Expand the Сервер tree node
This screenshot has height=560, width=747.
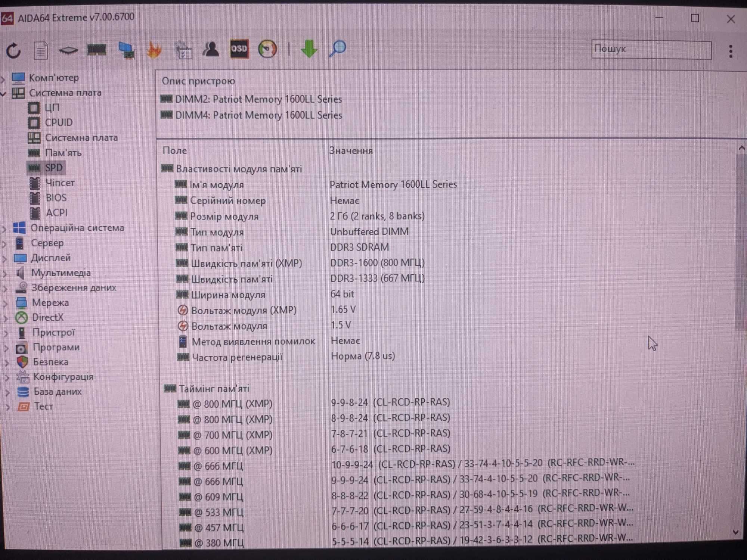pos(4,244)
